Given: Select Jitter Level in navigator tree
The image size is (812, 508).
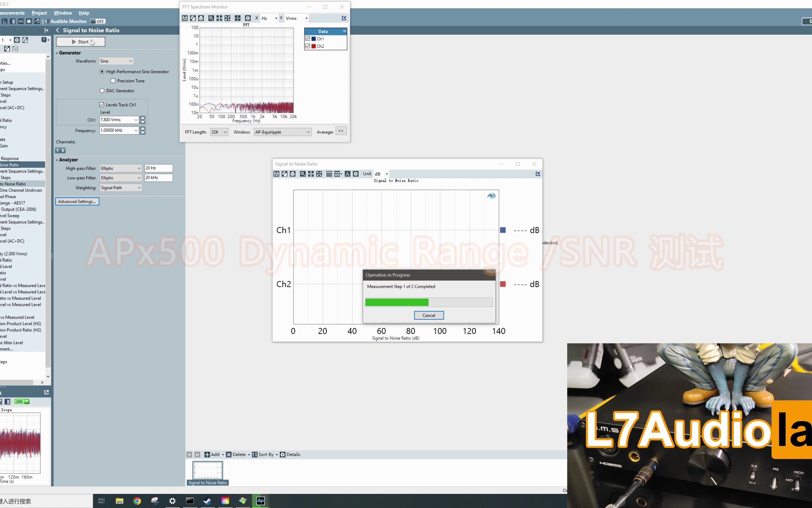Looking at the screenshot, I should point(12,343).
